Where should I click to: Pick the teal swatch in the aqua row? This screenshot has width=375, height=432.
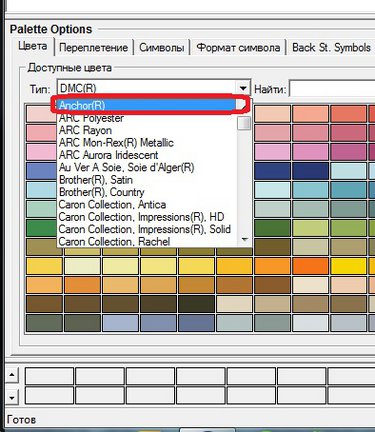pyautogui.click(x=348, y=190)
